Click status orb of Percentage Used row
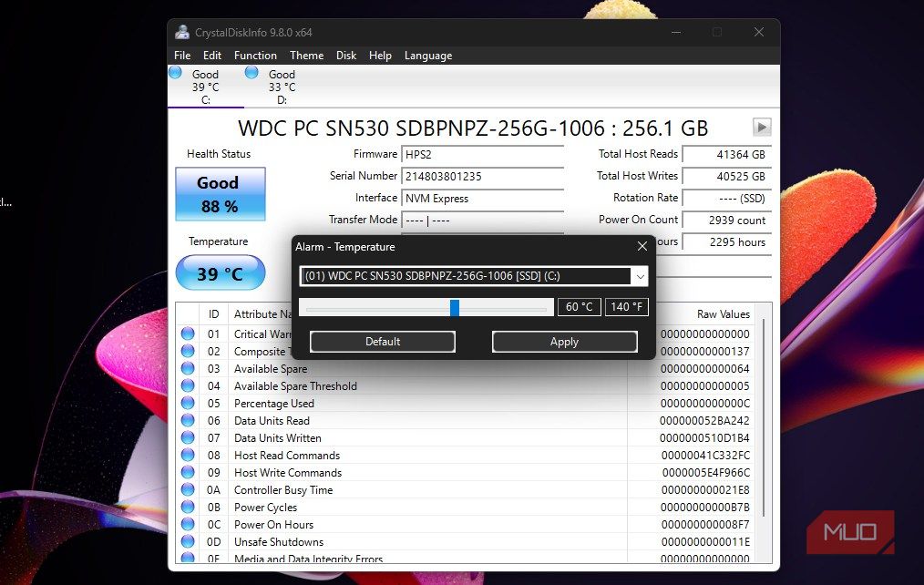The width and height of the screenshot is (924, 585). click(x=188, y=403)
